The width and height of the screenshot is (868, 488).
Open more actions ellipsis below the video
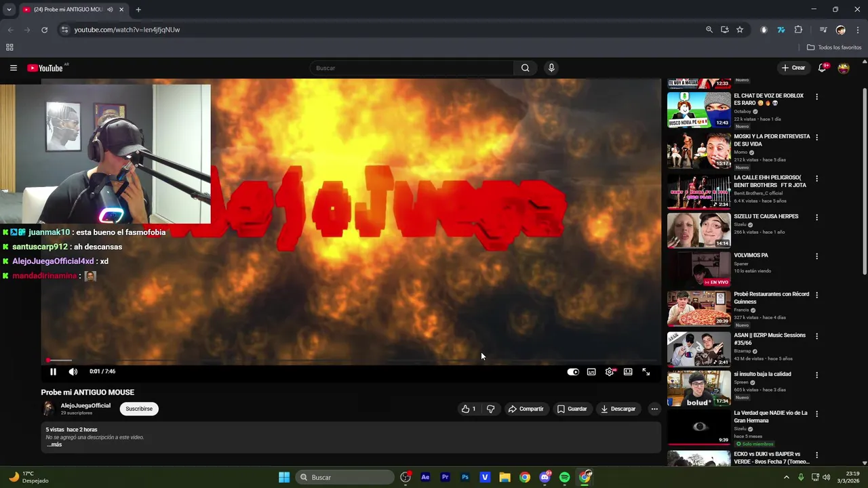[x=654, y=409]
